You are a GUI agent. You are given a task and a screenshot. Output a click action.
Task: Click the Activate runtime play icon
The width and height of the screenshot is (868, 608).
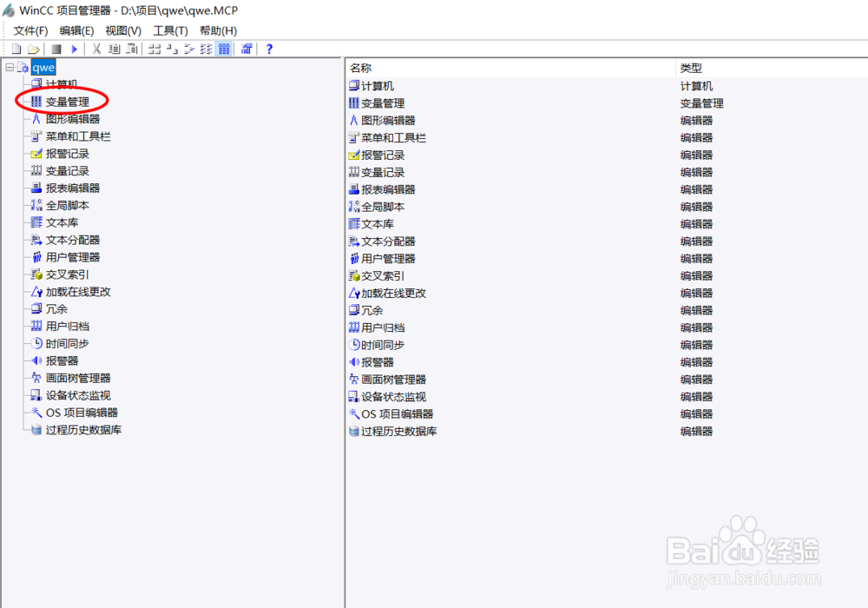[x=74, y=49]
